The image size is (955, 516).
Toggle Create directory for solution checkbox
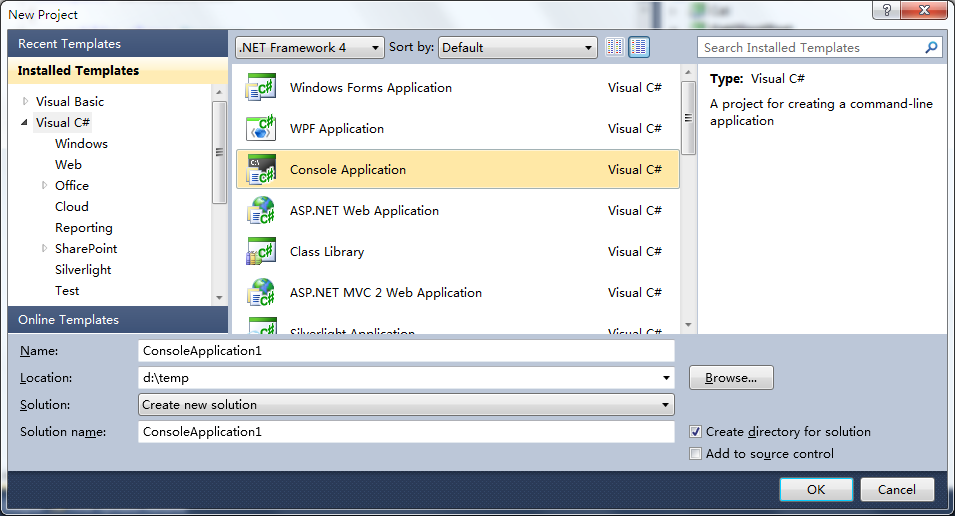tap(695, 431)
